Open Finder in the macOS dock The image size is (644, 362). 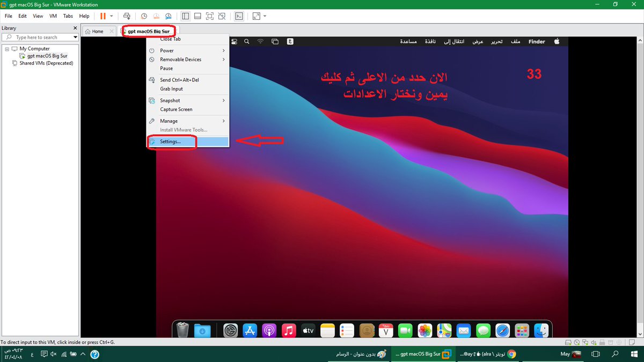point(541,330)
